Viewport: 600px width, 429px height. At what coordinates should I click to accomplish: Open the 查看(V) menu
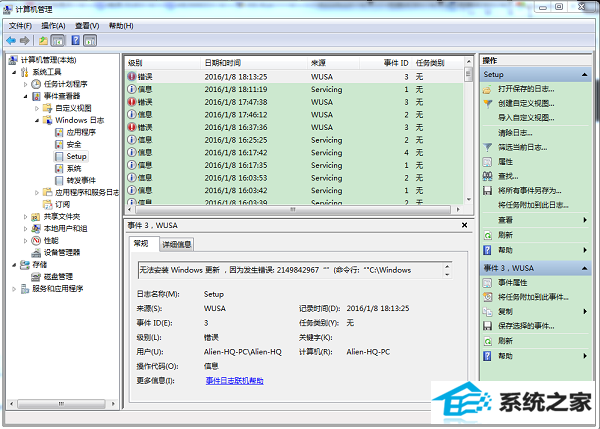pyautogui.click(x=87, y=26)
